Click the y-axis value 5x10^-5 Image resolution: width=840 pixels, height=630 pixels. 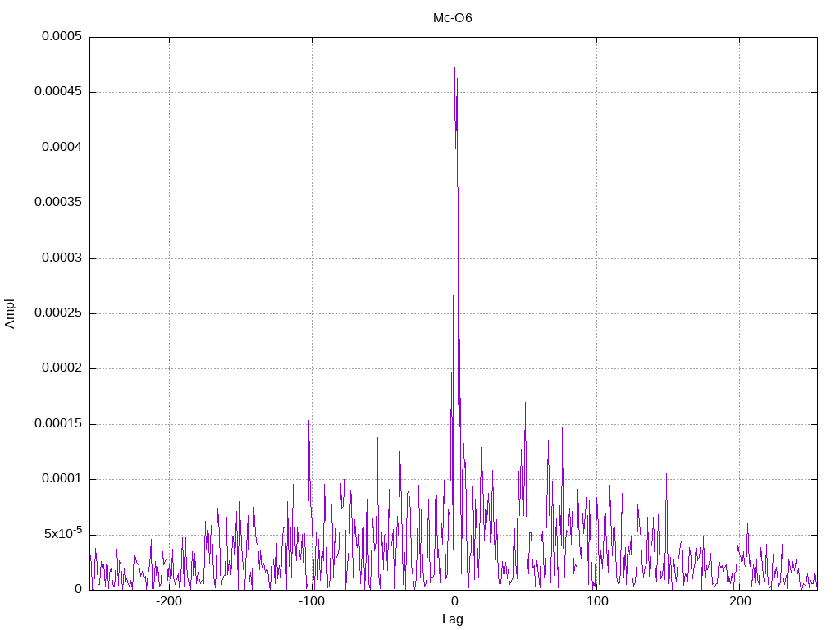coord(63,533)
